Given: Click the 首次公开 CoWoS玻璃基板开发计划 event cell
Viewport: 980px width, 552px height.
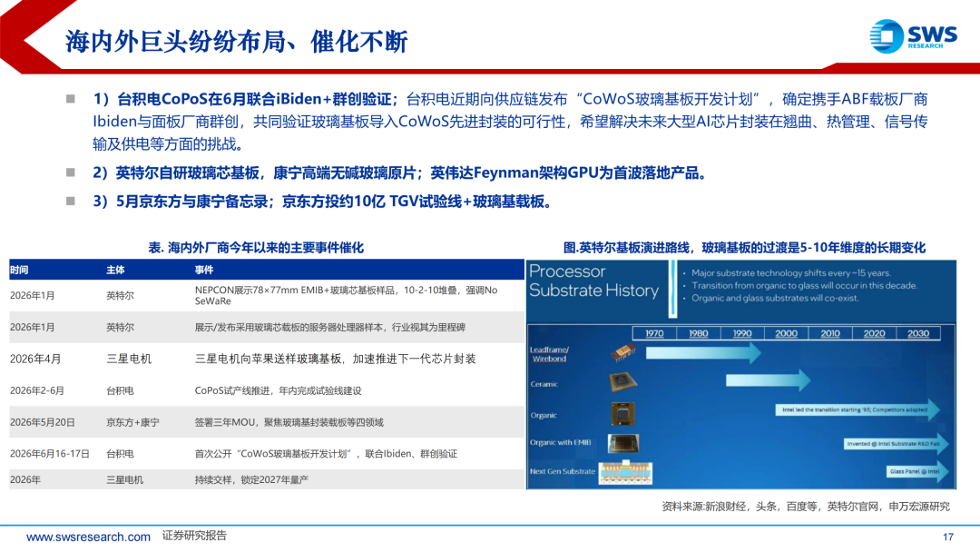Looking at the screenshot, I should click(x=326, y=454).
